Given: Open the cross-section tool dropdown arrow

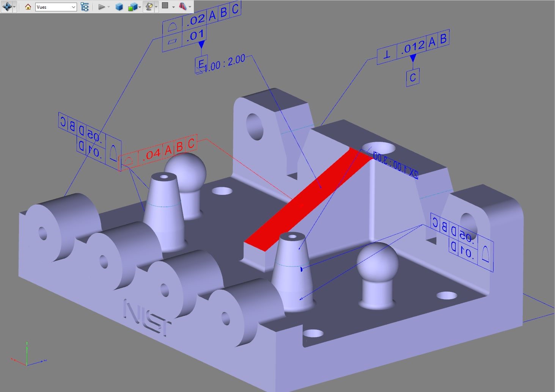Looking at the screenshot, I should [x=190, y=6].
